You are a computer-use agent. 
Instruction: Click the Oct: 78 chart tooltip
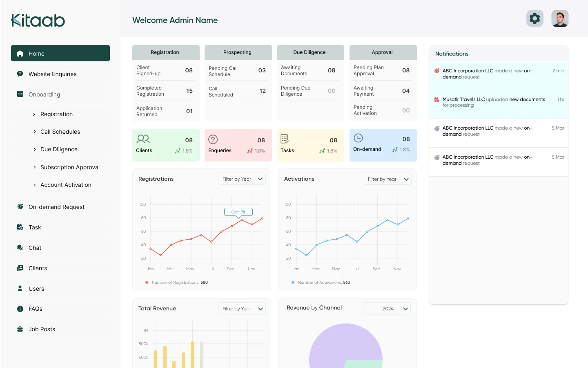pyautogui.click(x=238, y=212)
